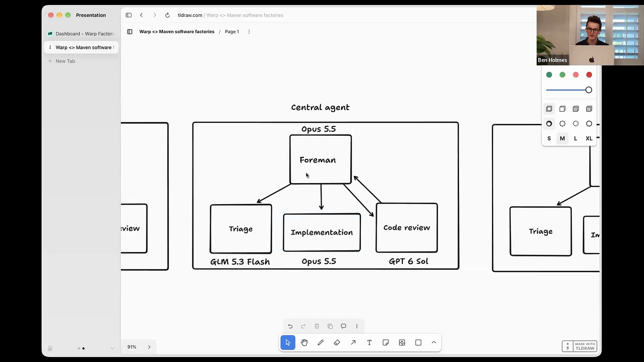
Task: Open the page options three-dot menu
Action: pos(249,32)
